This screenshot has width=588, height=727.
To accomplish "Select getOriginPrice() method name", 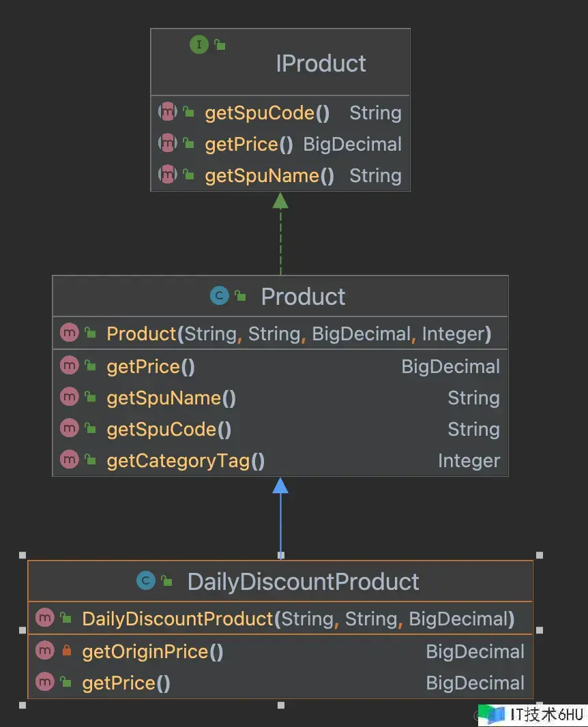I will coord(152,651).
